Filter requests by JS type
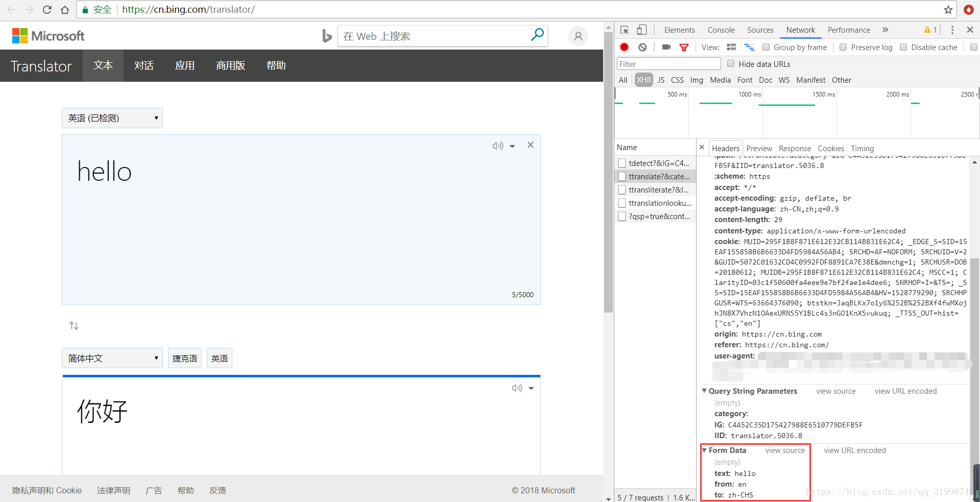 pyautogui.click(x=661, y=80)
